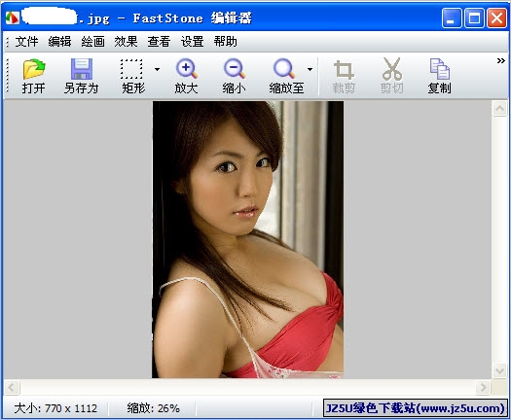This screenshot has width=511, height=420.
Task: Click the vertical scrollbar down arrow
Action: (499, 370)
